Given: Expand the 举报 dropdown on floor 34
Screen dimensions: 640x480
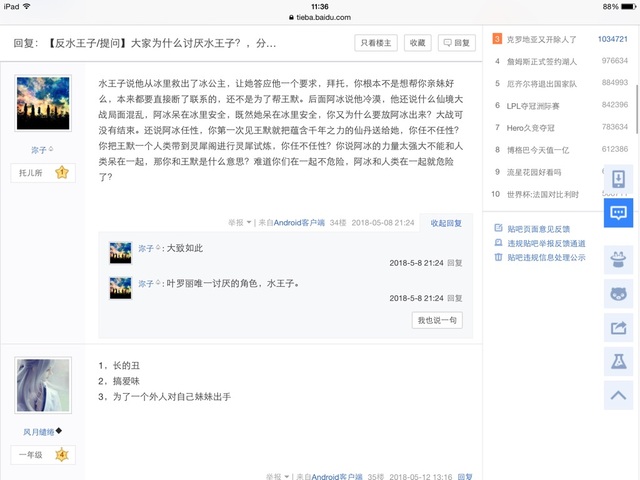Looking at the screenshot, I should [240, 222].
